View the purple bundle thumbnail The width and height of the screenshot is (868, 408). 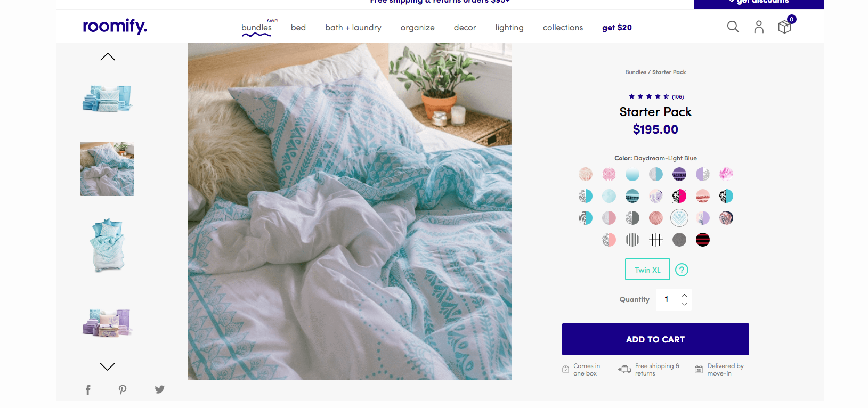coord(107,322)
